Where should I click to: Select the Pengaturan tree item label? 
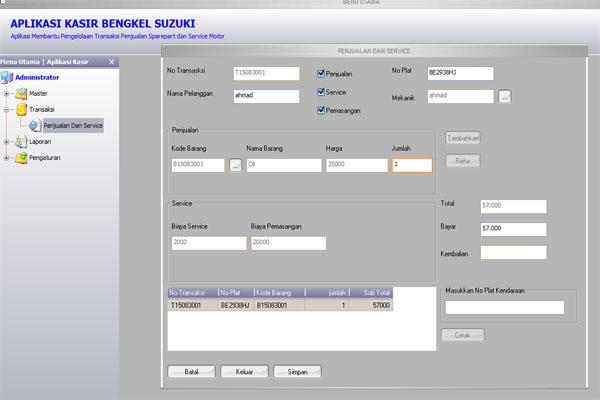45,158
